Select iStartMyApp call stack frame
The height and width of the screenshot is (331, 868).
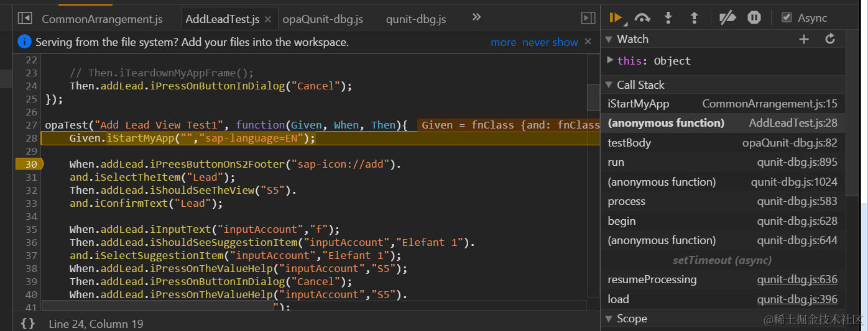(723, 104)
